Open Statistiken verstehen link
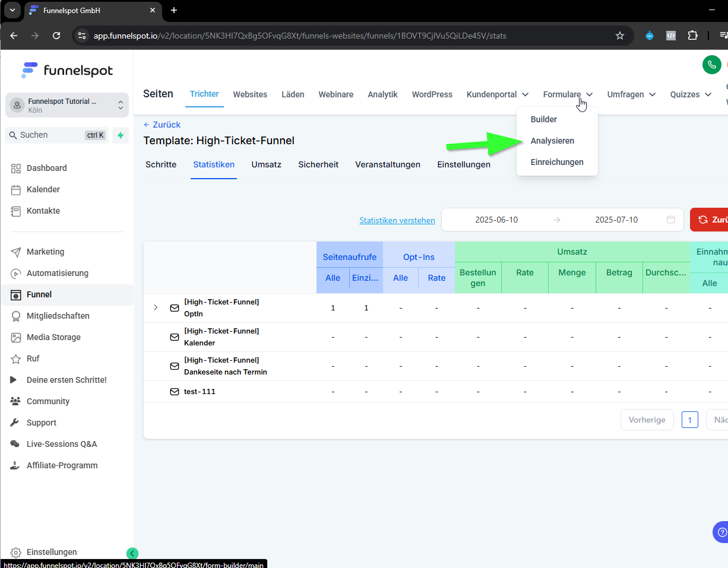This screenshot has width=728, height=568. [x=397, y=220]
